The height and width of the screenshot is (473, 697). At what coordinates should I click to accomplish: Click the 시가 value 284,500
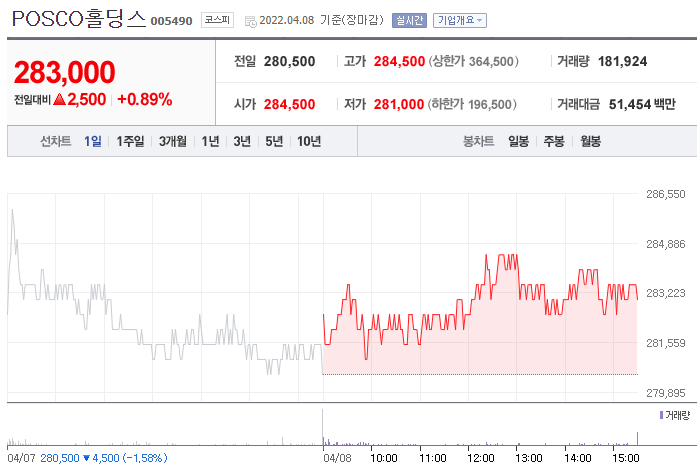coord(289,104)
